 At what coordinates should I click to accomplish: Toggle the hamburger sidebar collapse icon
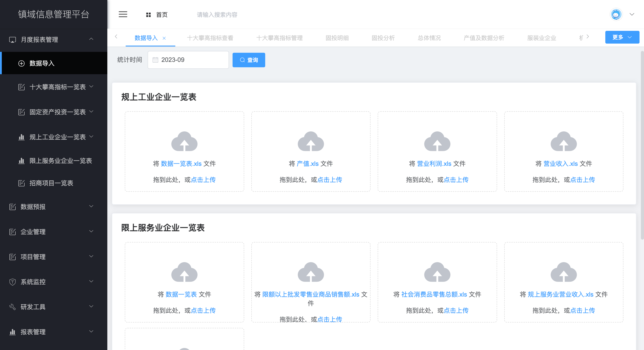coord(123,14)
